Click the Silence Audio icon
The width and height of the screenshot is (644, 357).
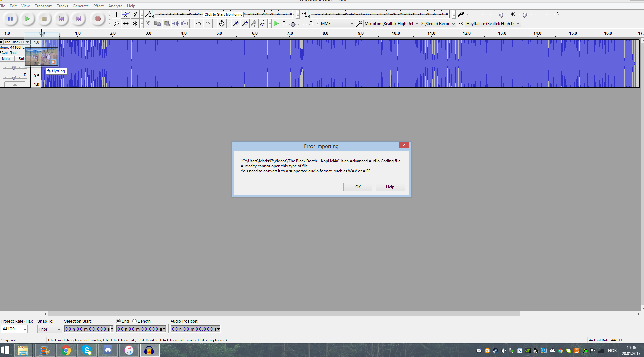tap(185, 23)
